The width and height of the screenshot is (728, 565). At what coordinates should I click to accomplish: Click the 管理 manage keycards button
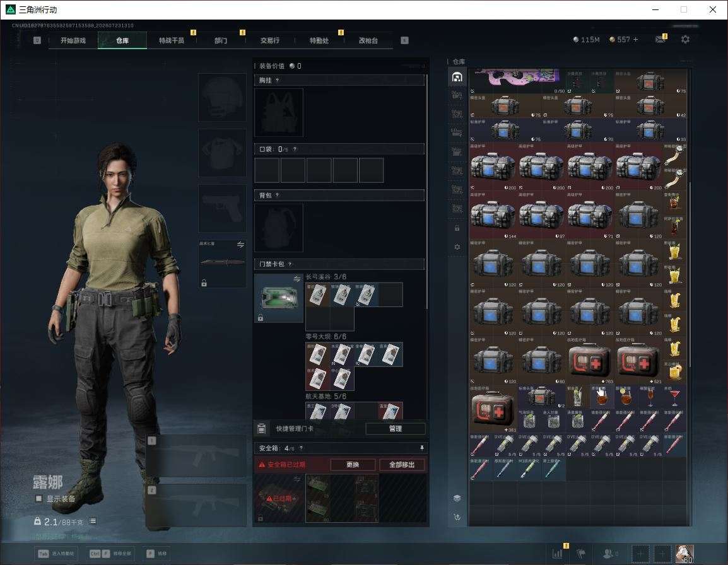(x=395, y=429)
